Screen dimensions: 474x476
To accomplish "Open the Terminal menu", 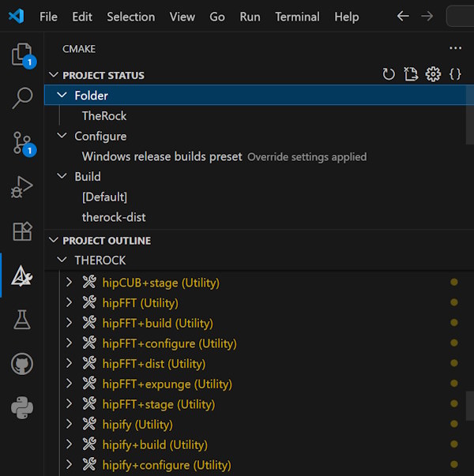I will [298, 17].
